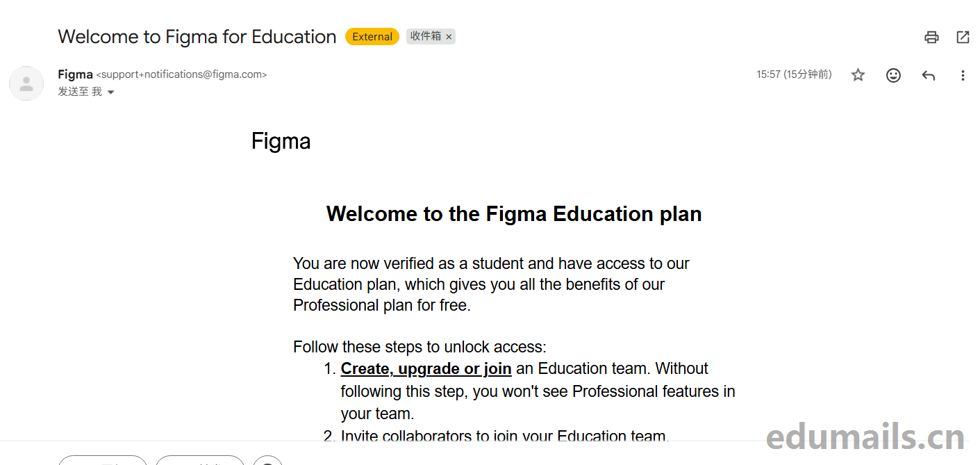
Task: Expand recipient details dropdown arrow
Action: click(x=110, y=92)
